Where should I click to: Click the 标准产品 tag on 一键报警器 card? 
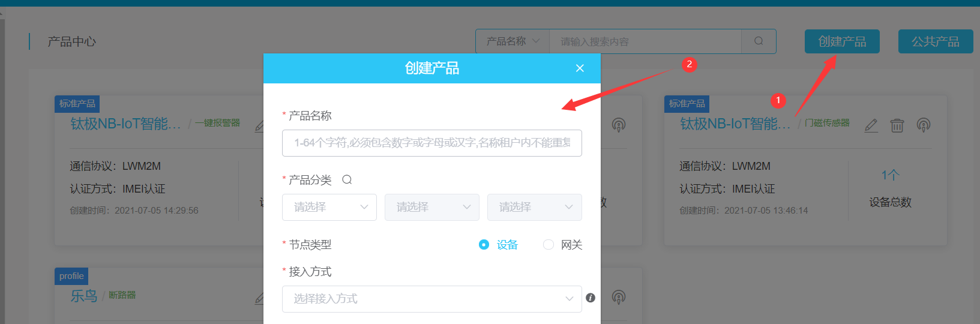pyautogui.click(x=77, y=104)
